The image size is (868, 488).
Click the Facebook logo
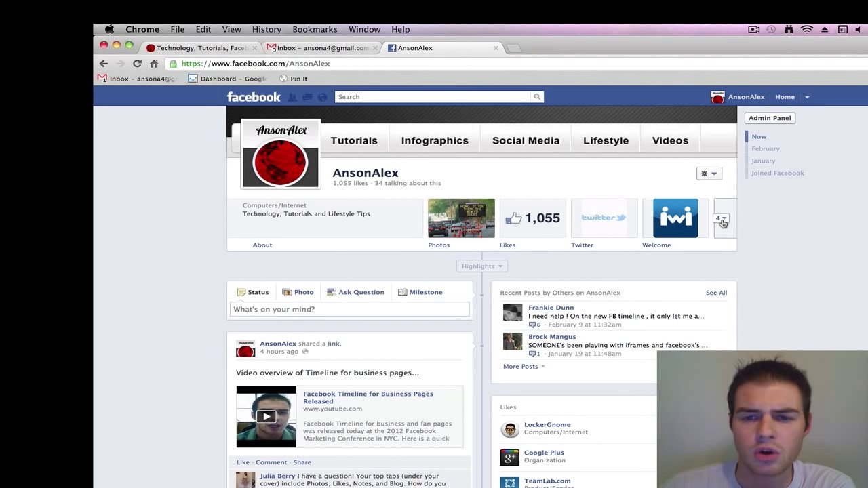coord(254,97)
